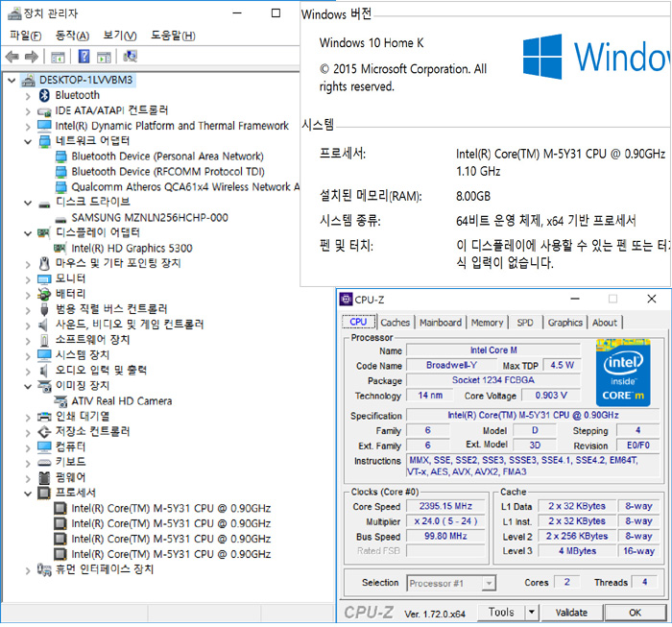This screenshot has width=672, height=627.
Task: Select the 마우스 및 기타 포인팅 장치 mouse icon
Action: click(x=44, y=263)
